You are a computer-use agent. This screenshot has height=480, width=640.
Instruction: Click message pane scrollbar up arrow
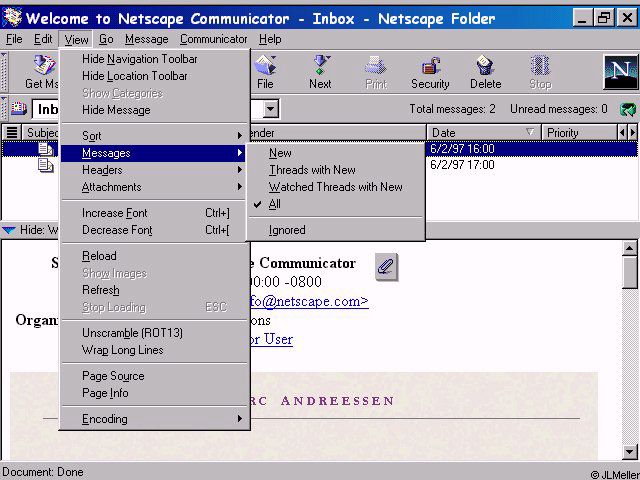pyautogui.click(x=629, y=248)
